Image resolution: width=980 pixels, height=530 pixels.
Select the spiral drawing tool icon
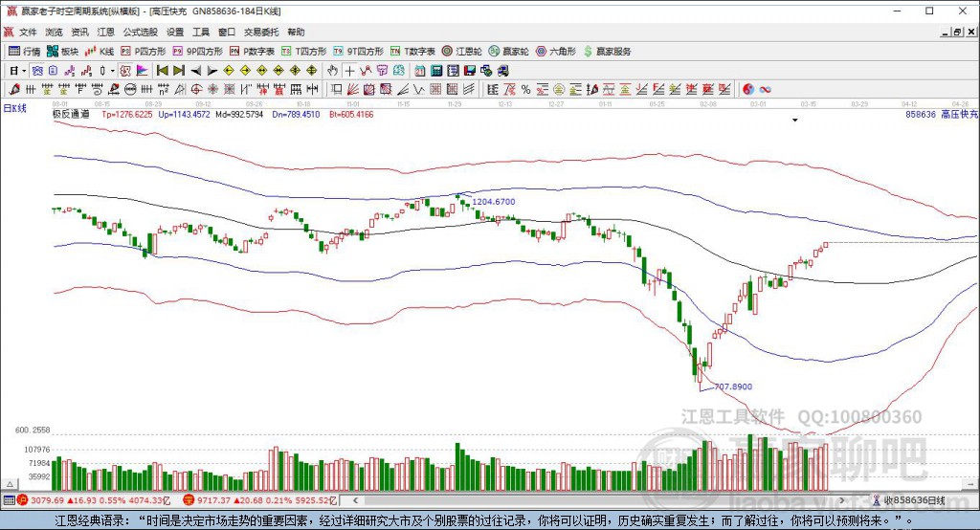(97, 89)
